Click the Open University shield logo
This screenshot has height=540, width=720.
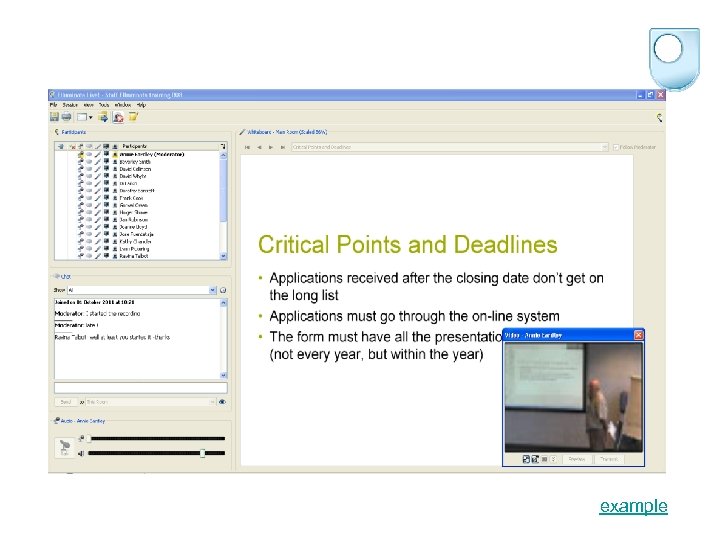[x=674, y=59]
